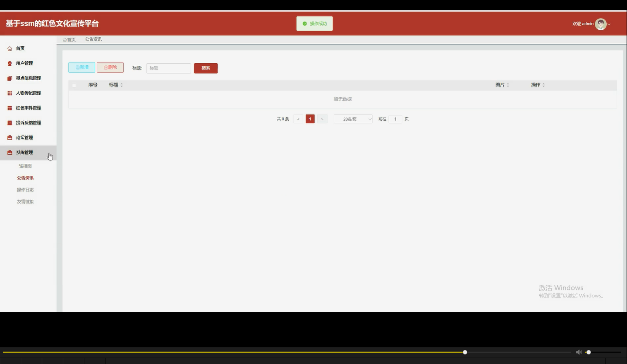Click the 删除 button
Screen dimensions: 627x364
[110, 67]
